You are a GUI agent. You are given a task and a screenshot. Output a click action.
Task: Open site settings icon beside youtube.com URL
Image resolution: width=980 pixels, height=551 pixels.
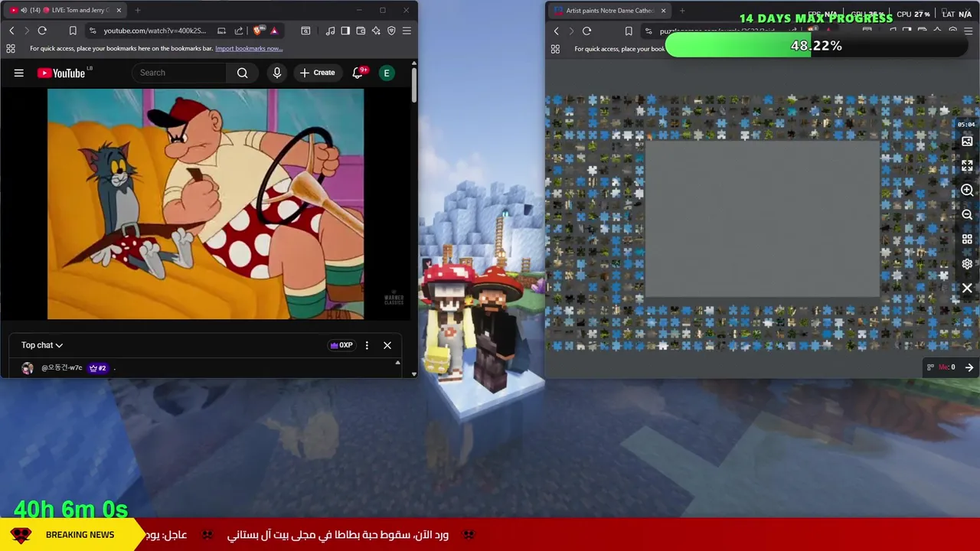pos(93,31)
